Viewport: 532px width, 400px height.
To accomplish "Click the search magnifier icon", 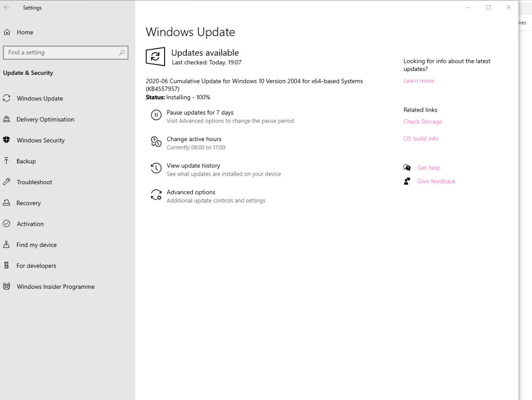I will coord(122,52).
